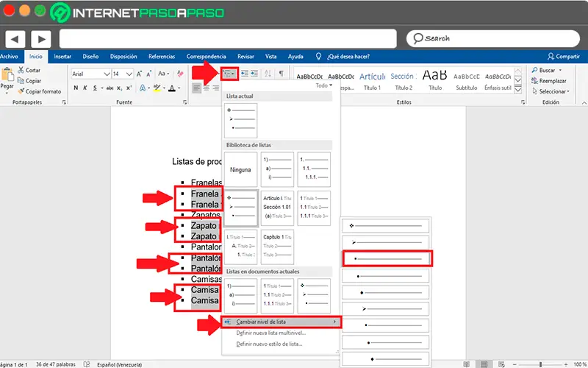This screenshot has height=368, width=588.
Task: Click the browser back arrow button
Action: click(15, 39)
